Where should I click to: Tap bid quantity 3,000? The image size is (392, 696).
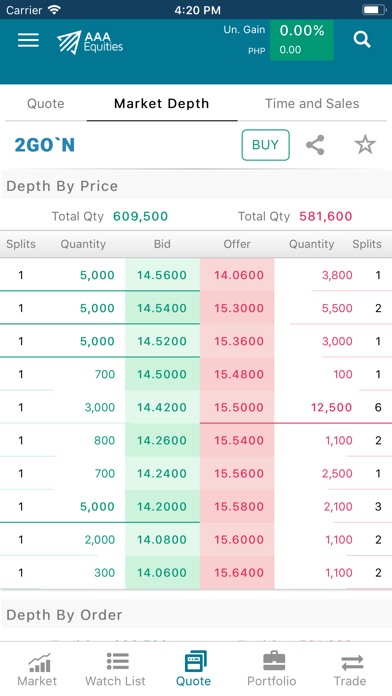pos(99,407)
